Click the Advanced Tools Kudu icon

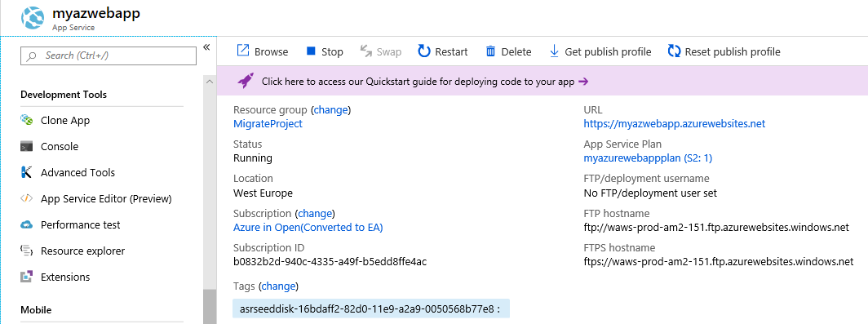(x=27, y=172)
